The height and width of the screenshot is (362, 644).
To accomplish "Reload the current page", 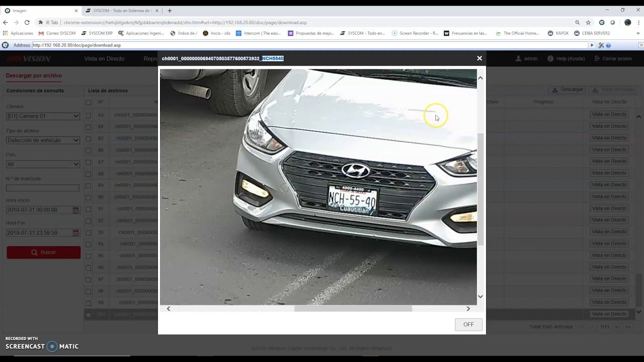I will coord(27,23).
